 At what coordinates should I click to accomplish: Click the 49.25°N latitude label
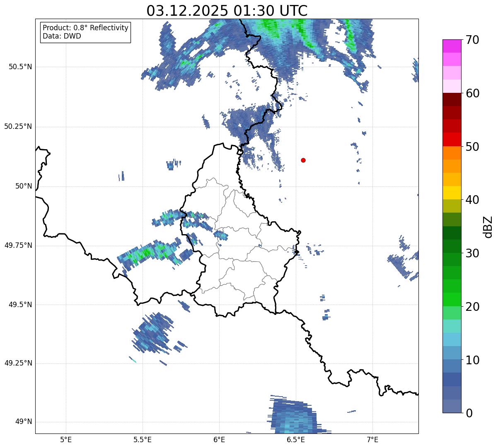[18, 363]
